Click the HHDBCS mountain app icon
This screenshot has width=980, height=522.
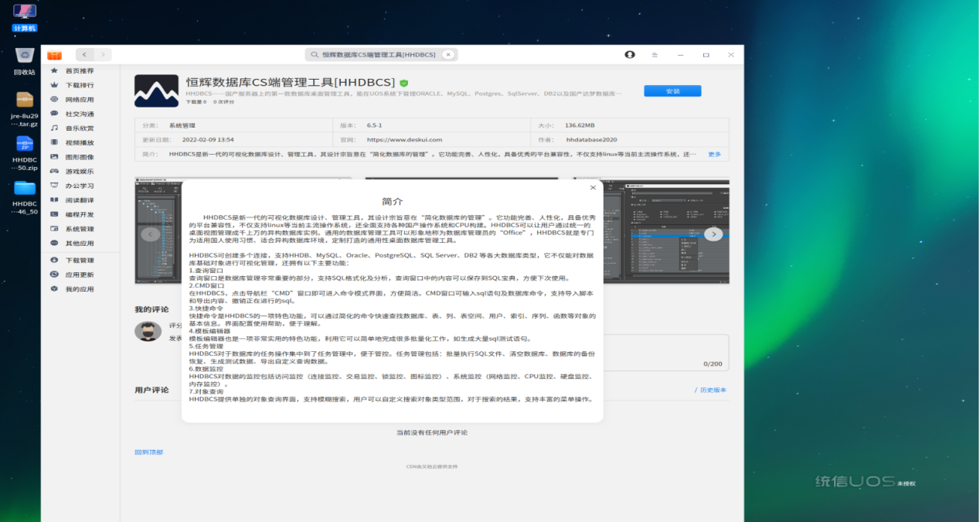point(156,90)
